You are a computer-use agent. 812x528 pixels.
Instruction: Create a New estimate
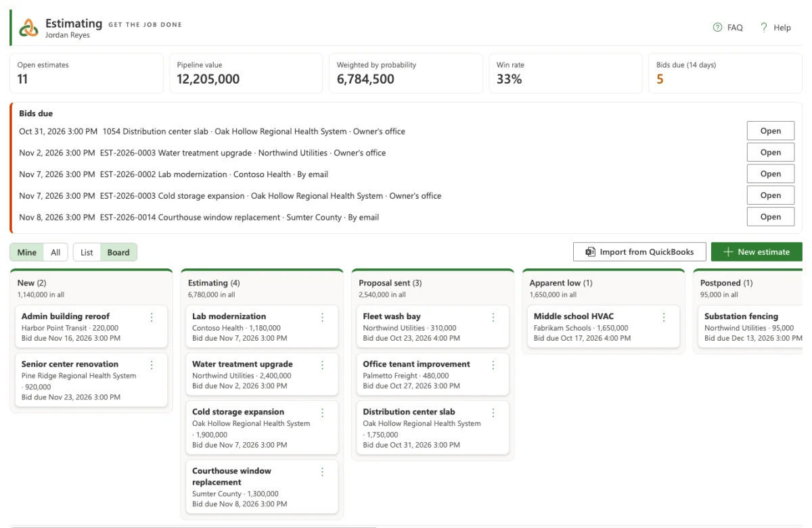click(x=757, y=252)
